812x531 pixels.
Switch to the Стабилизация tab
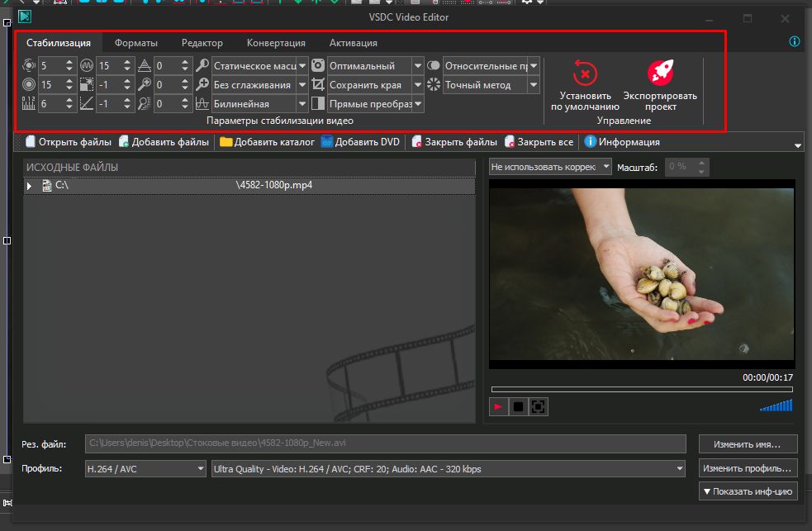tap(59, 43)
